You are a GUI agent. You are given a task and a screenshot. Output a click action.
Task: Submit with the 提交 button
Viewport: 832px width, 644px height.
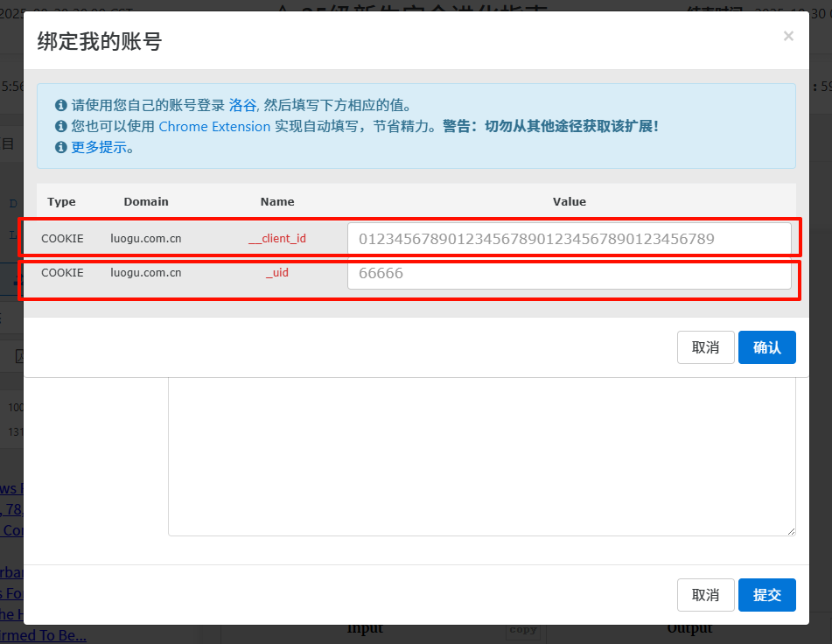(766, 595)
